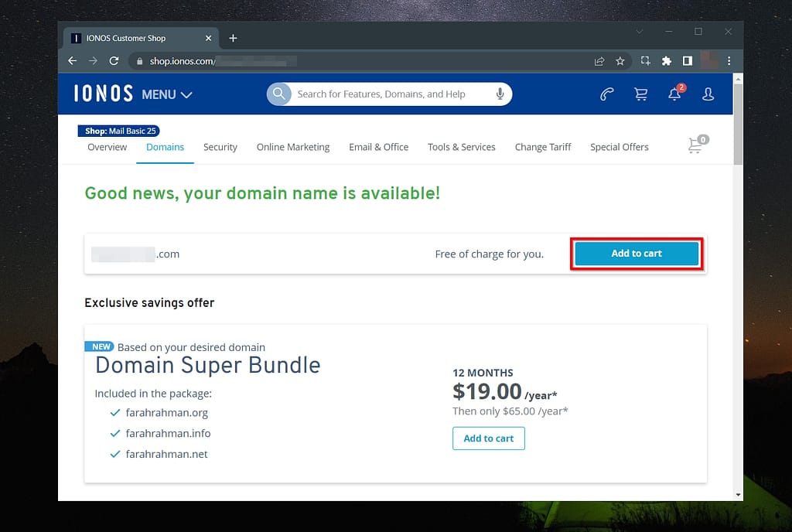The height and width of the screenshot is (532, 792).
Task: Open the Chrome three-dot menu
Action: pyautogui.click(x=729, y=61)
